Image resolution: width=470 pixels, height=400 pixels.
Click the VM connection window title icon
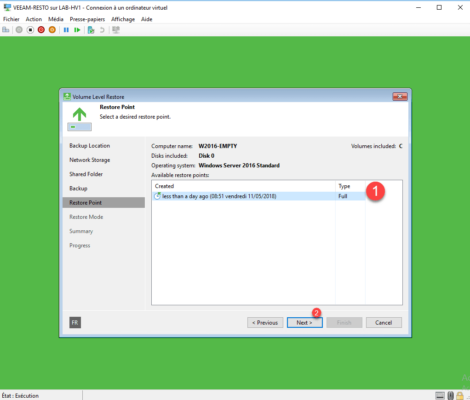[7, 8]
